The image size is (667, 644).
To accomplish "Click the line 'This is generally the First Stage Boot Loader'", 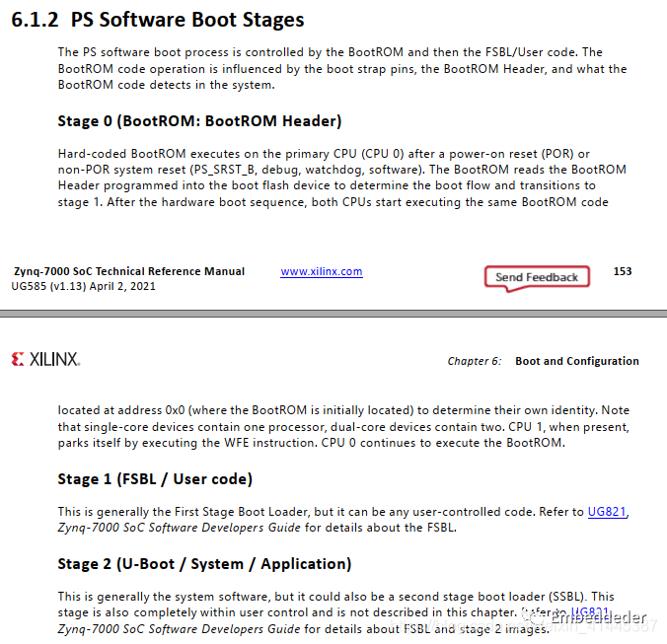I will coord(343,512).
